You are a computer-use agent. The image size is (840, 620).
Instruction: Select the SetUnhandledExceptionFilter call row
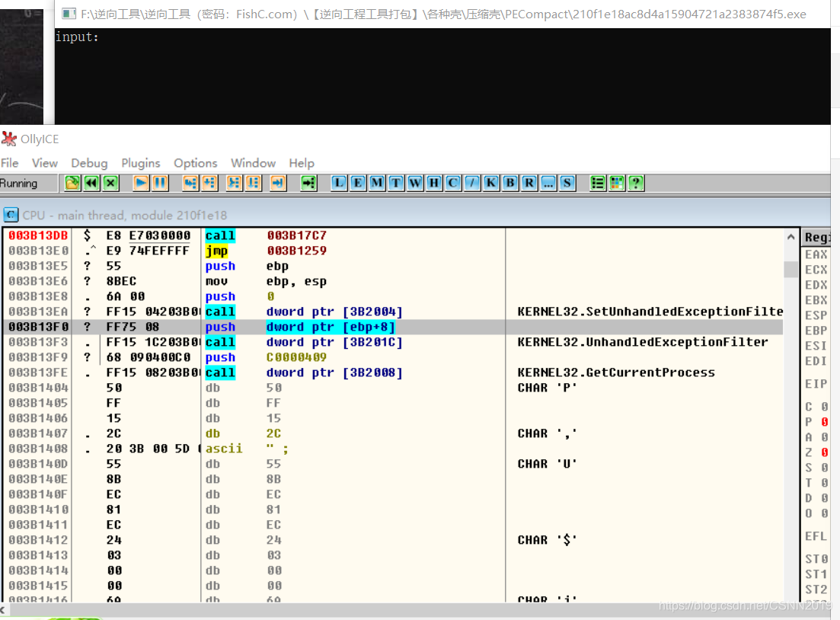point(393,312)
